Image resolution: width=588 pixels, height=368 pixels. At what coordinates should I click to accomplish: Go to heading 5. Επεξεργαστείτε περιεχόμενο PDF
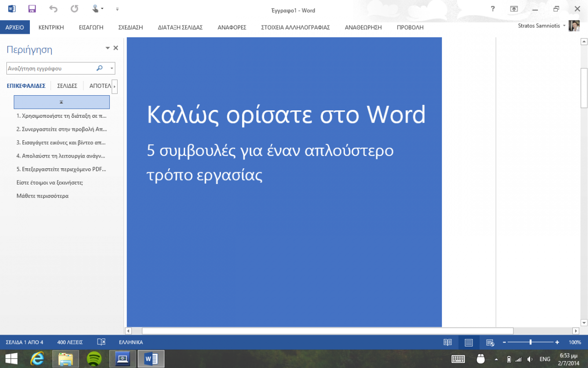[61, 169]
